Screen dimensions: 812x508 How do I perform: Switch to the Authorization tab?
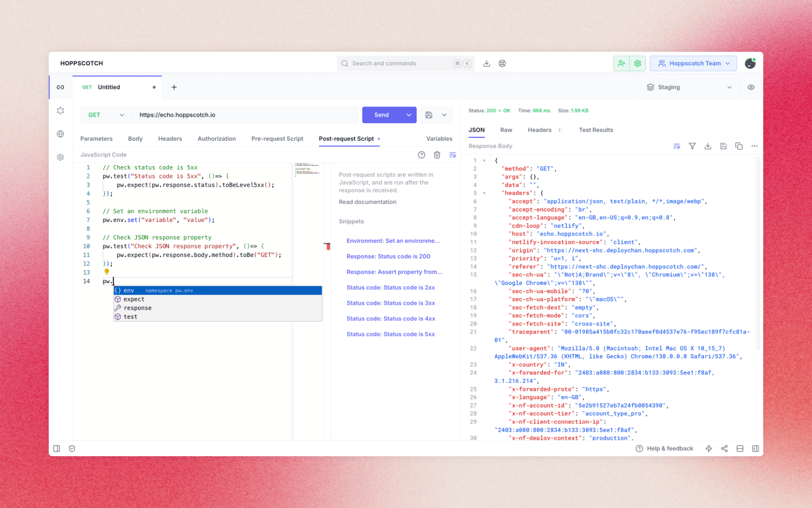tap(217, 139)
